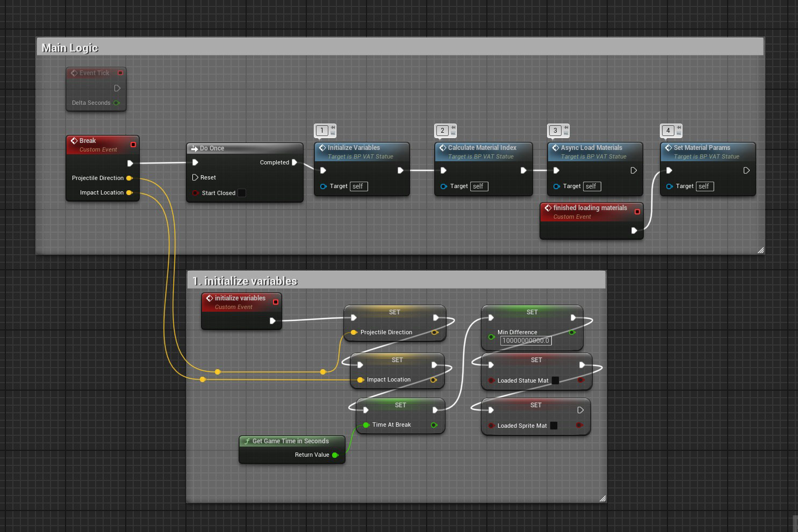Click the Target self field on Set Material Params
This screenshot has height=532, width=798.
(704, 186)
